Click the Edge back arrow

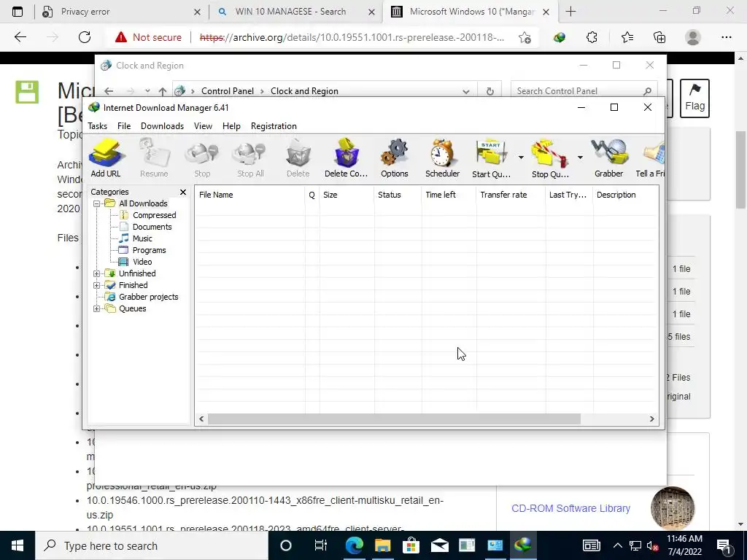[20, 37]
